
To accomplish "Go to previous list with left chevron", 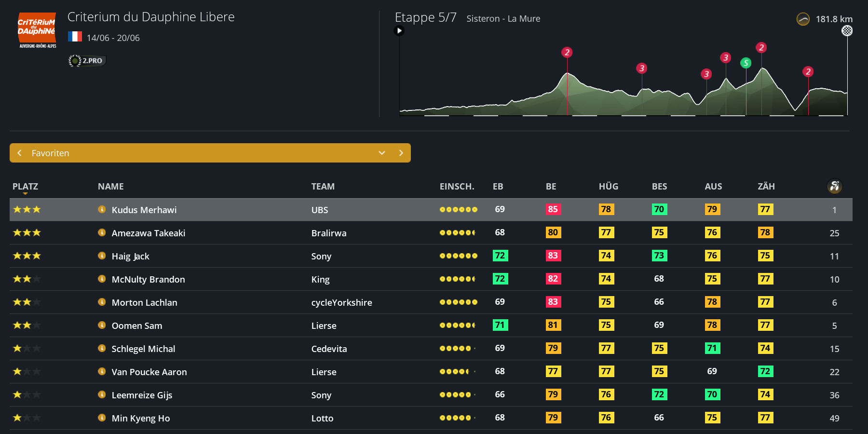I will click(x=19, y=153).
